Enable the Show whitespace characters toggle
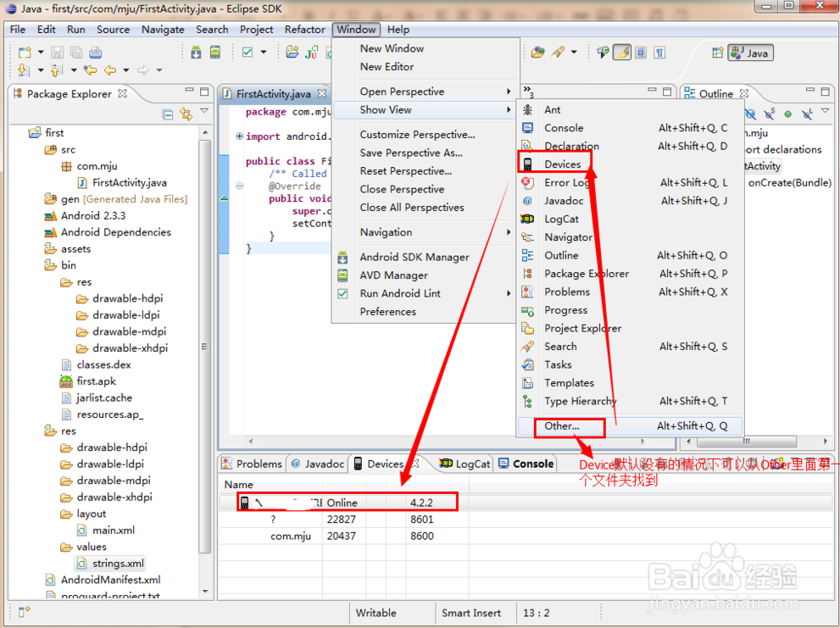840x628 pixels. click(659, 52)
